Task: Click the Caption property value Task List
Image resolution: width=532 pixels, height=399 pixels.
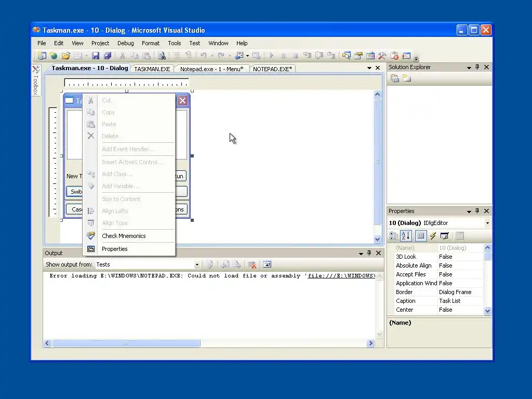Action: [449, 301]
